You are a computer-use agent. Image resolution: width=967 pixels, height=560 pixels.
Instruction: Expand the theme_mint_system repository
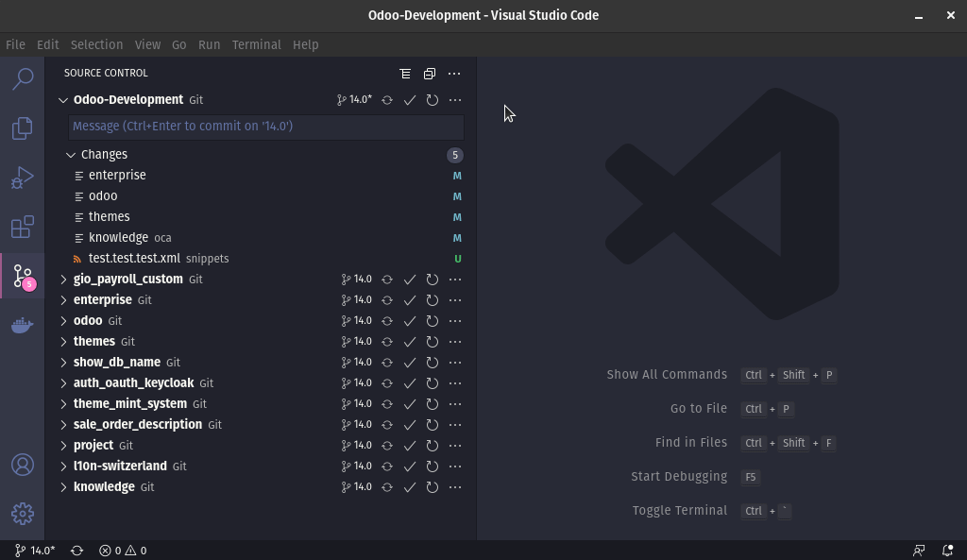63,404
